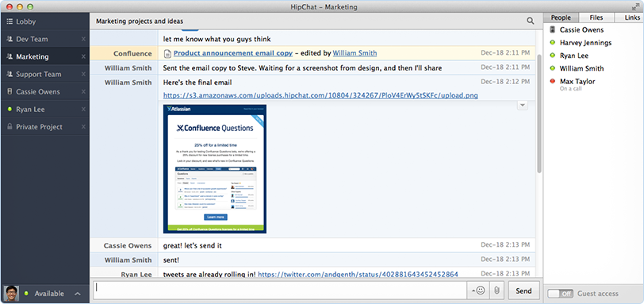Screen dimensions: 644x304
Task: Click the fullscreen arrows icon
Action: 635,6
